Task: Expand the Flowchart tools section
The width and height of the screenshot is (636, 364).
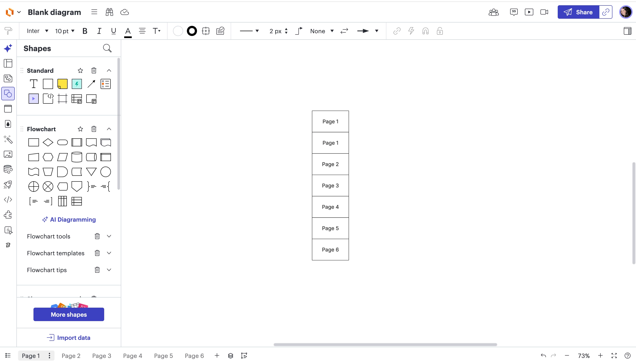Action: tap(109, 236)
